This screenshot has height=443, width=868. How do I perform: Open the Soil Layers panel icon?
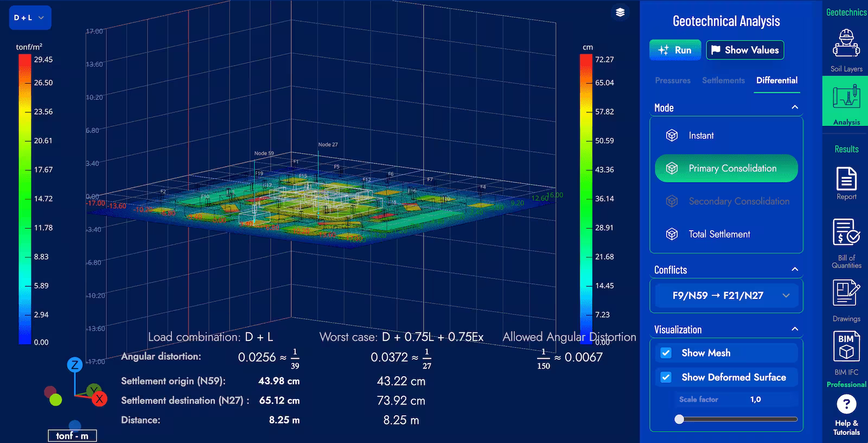point(846,45)
